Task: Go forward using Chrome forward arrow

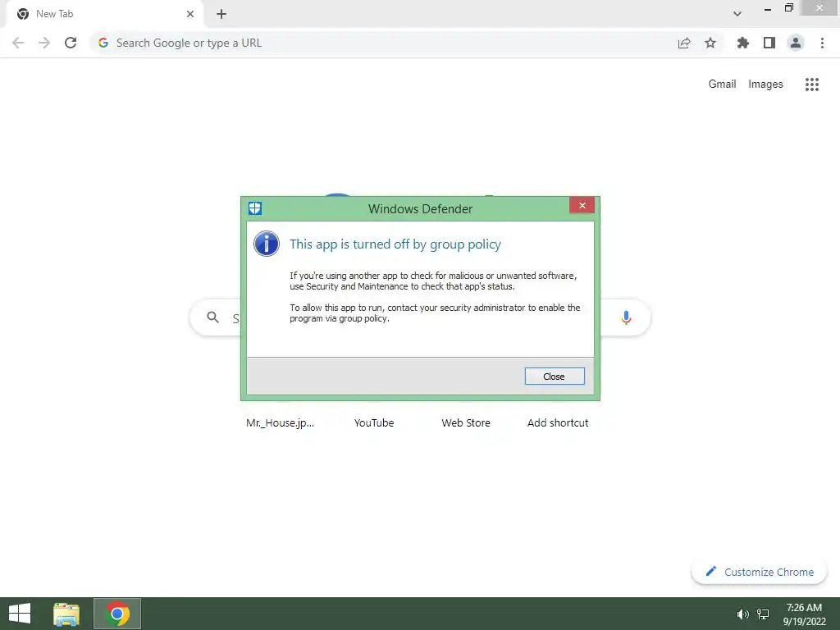Action: [44, 43]
